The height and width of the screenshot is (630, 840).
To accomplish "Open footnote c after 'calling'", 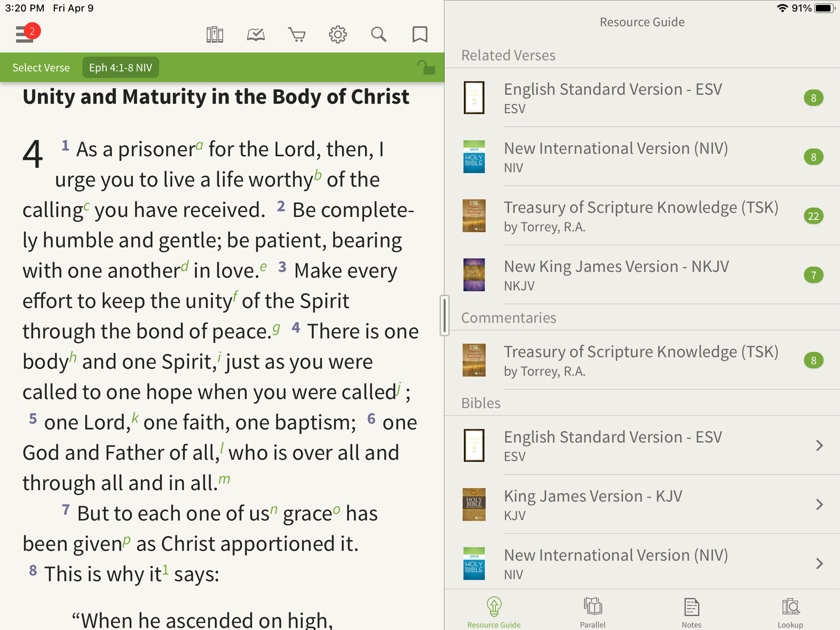I will (87, 206).
